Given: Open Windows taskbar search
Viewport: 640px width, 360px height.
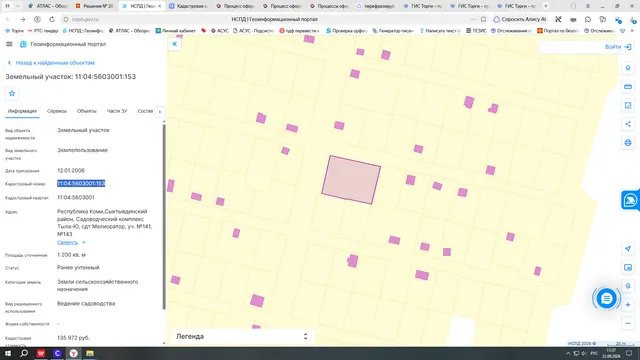Looking at the screenshot, I should pos(24,353).
